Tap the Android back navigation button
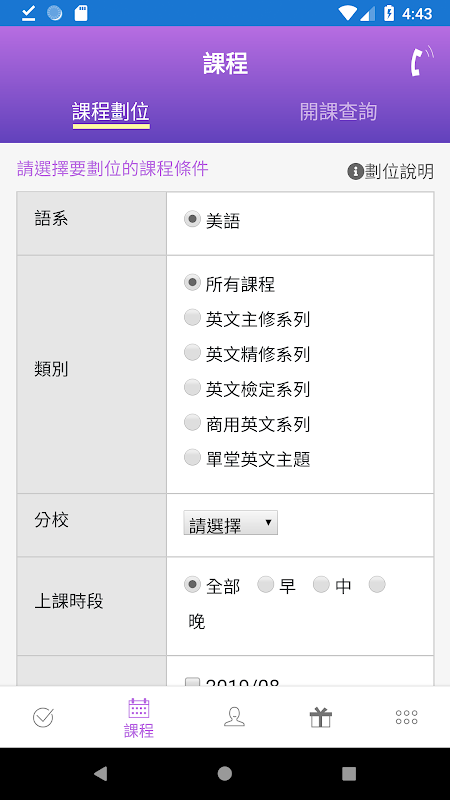Image resolution: width=450 pixels, height=800 pixels. click(x=101, y=774)
